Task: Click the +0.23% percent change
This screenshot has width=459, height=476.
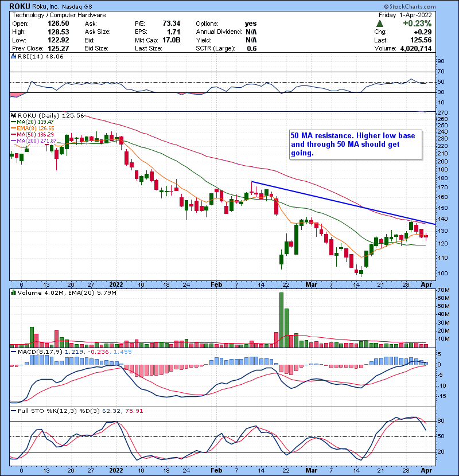Action: coord(417,24)
